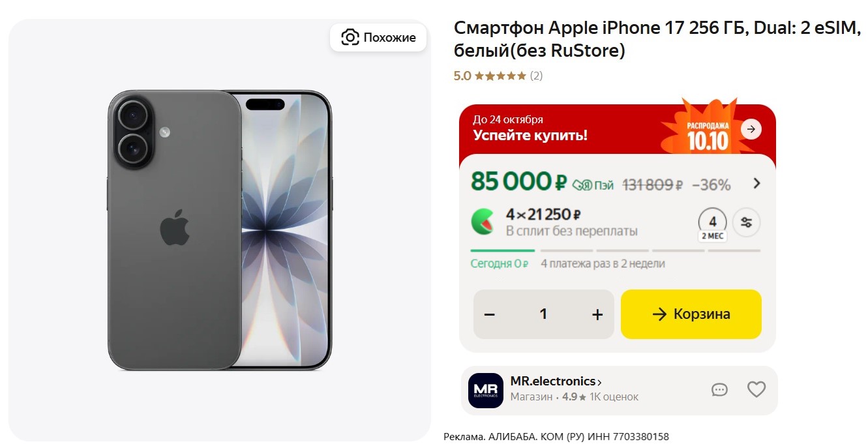Open chat with seller via speech bubble icon
This screenshot has height=448, width=868.
(x=719, y=389)
